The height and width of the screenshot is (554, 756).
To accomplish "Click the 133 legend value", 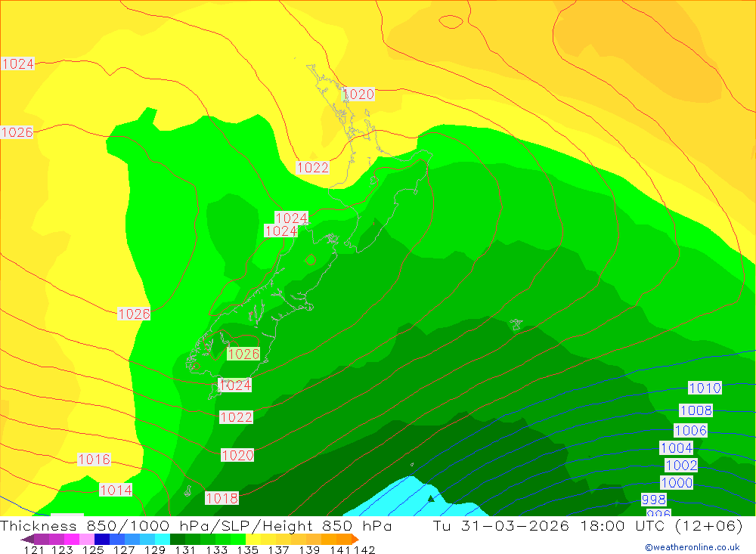I will pyautogui.click(x=216, y=549).
